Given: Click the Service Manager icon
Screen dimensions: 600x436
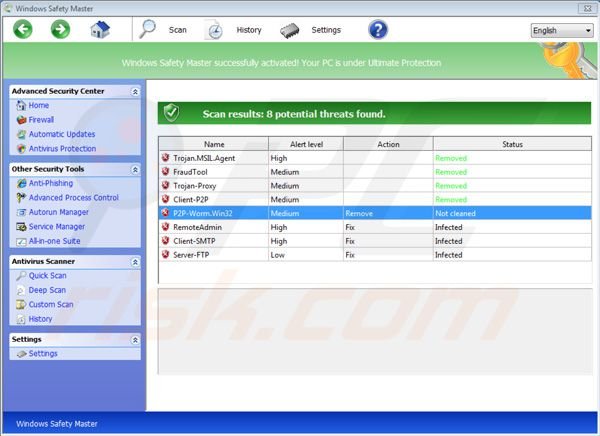Looking at the screenshot, I should click(21, 227).
